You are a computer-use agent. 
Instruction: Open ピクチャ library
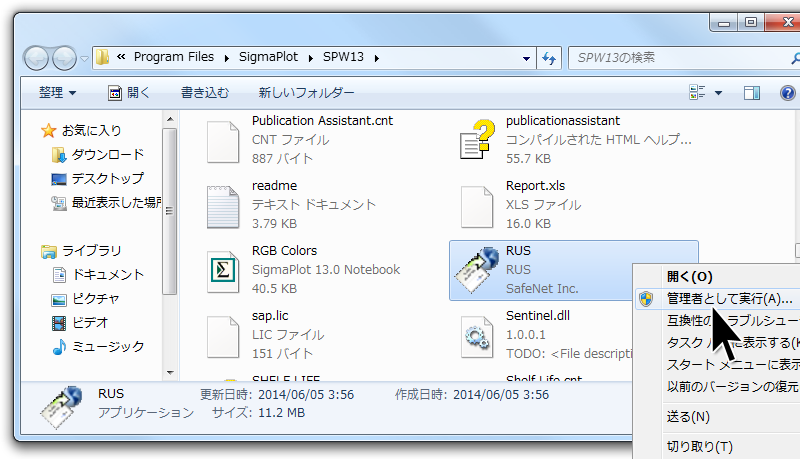[x=95, y=299]
